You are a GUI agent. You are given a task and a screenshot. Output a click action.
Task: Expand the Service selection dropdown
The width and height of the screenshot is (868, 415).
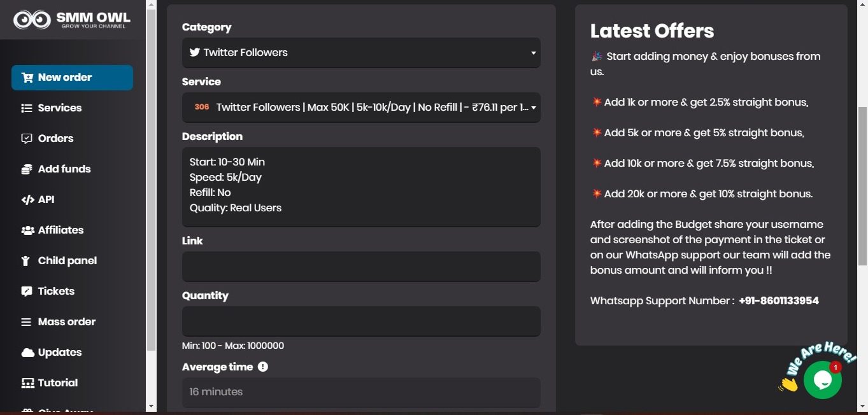[x=361, y=107]
